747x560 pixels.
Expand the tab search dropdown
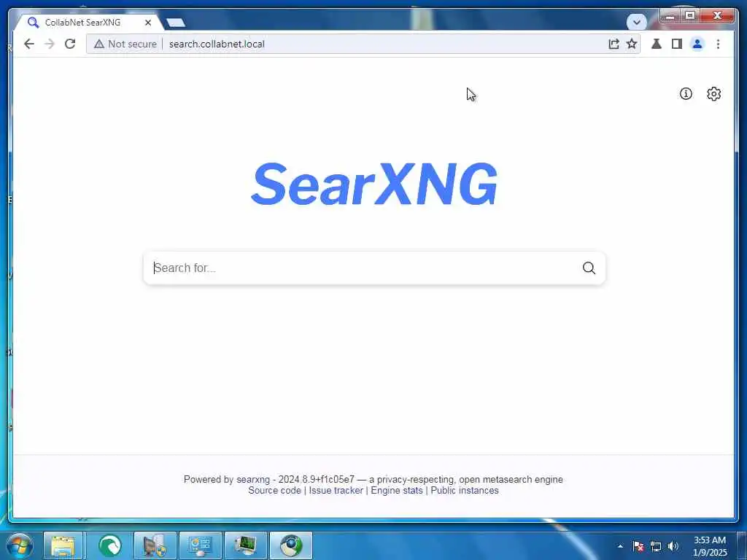[636, 22]
